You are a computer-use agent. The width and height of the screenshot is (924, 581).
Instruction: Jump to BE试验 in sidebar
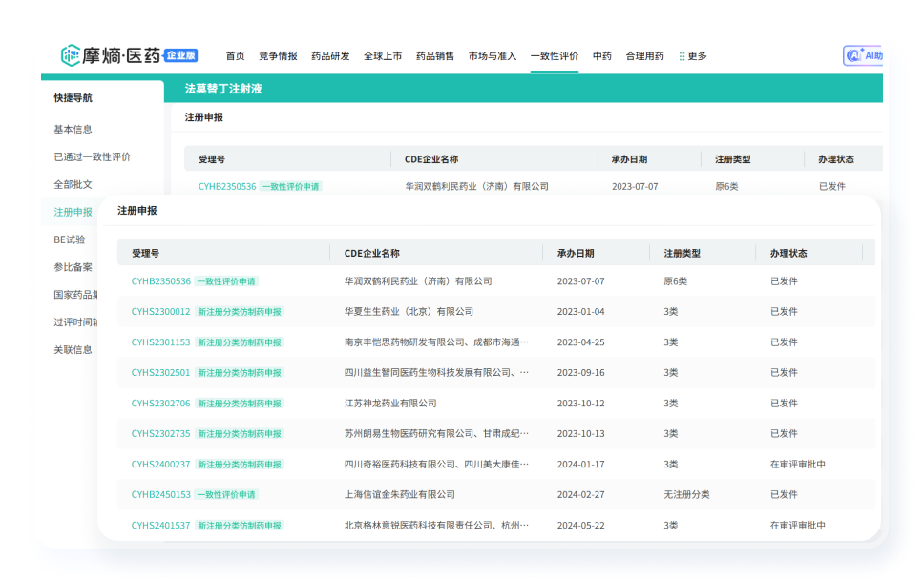click(70, 239)
